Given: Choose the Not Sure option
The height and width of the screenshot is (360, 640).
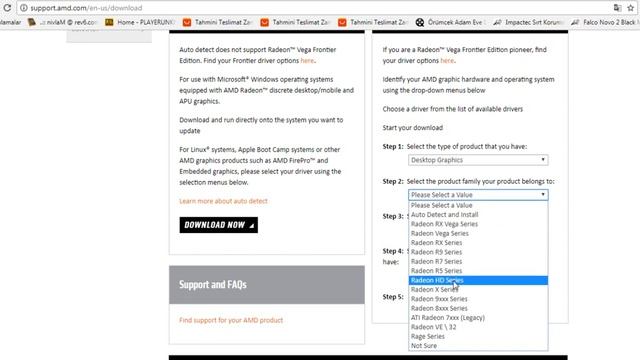Looking at the screenshot, I should pos(478,346).
